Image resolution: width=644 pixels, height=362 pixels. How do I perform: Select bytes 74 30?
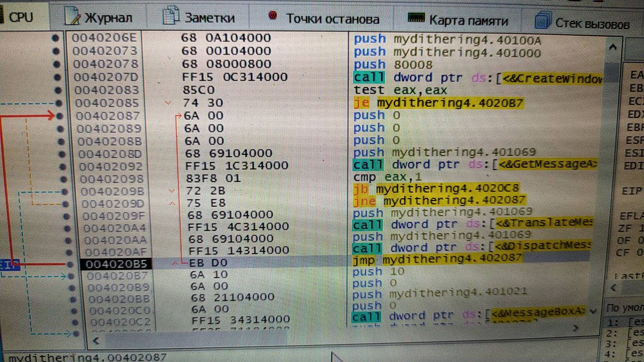[204, 103]
